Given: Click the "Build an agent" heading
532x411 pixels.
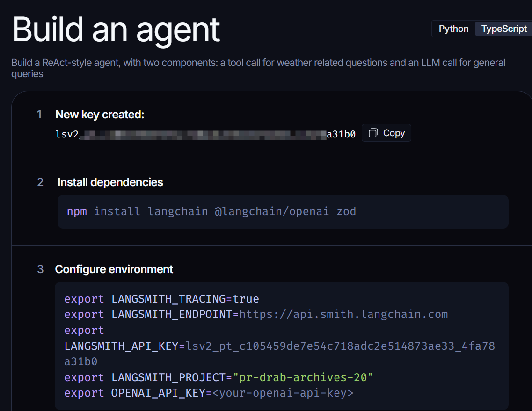Looking at the screenshot, I should click(116, 29).
